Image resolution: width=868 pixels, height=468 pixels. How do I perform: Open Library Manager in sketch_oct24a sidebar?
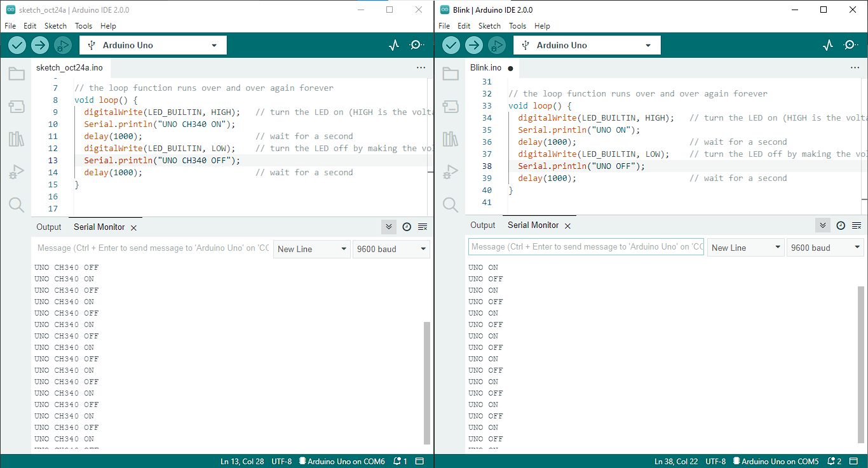point(17,139)
